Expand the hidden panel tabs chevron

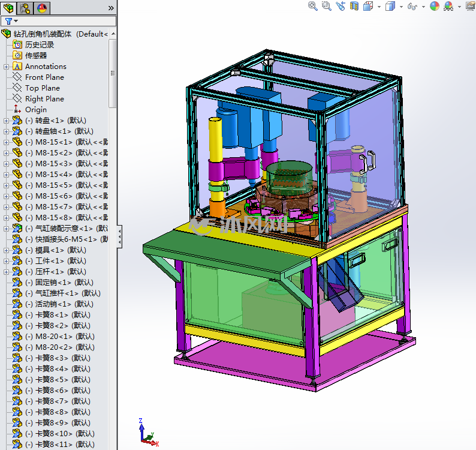[111, 8]
